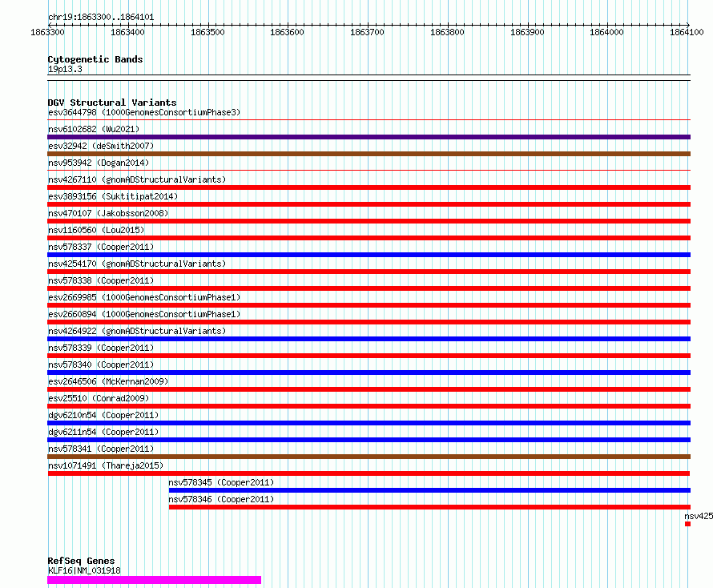Open the esv3893156 (Suktitipat2014) label
The image size is (713, 588).
point(113,196)
